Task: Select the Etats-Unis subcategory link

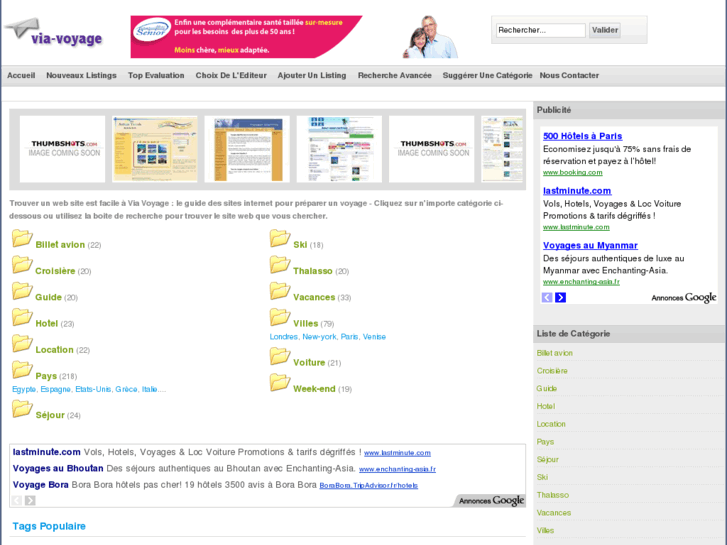Action: tap(93, 389)
